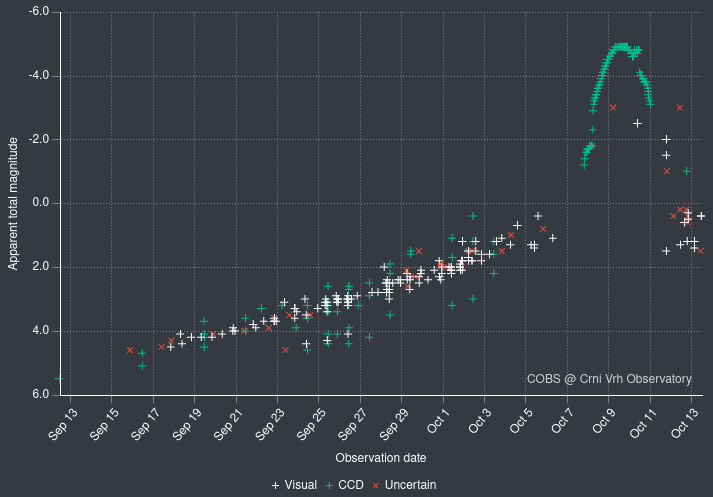Screen dimensions: 713x497
Task: Click the Oct 9 x-axis label
Action: coord(604,421)
